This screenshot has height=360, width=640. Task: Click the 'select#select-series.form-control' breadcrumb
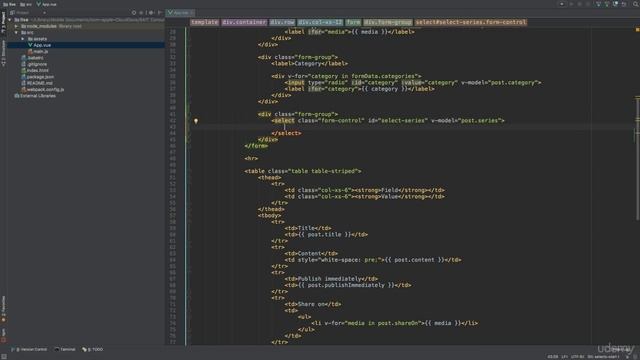pyautogui.click(x=471, y=22)
